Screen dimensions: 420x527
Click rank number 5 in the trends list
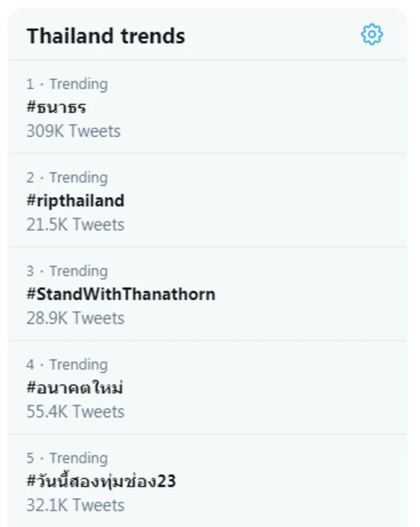[30, 458]
